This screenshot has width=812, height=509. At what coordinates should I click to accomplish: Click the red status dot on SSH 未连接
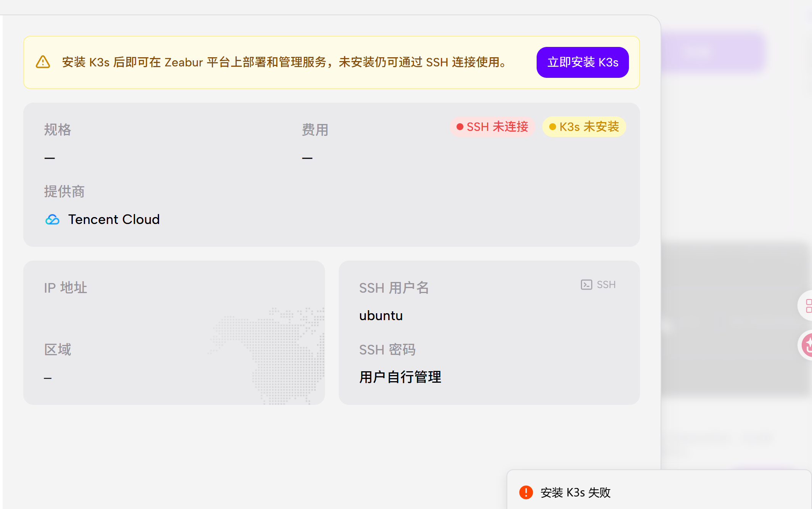[460, 127]
